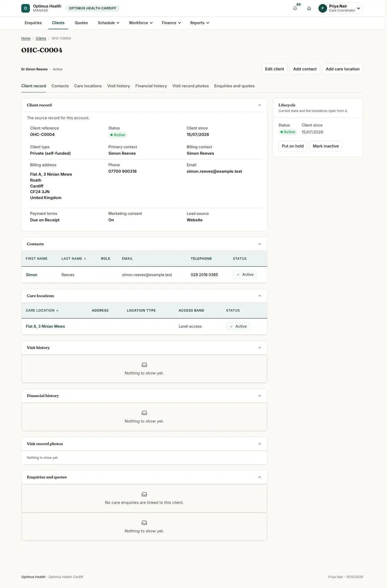
Task: Open Flat A, 3 Ninian Mews care location
Action: click(x=45, y=327)
